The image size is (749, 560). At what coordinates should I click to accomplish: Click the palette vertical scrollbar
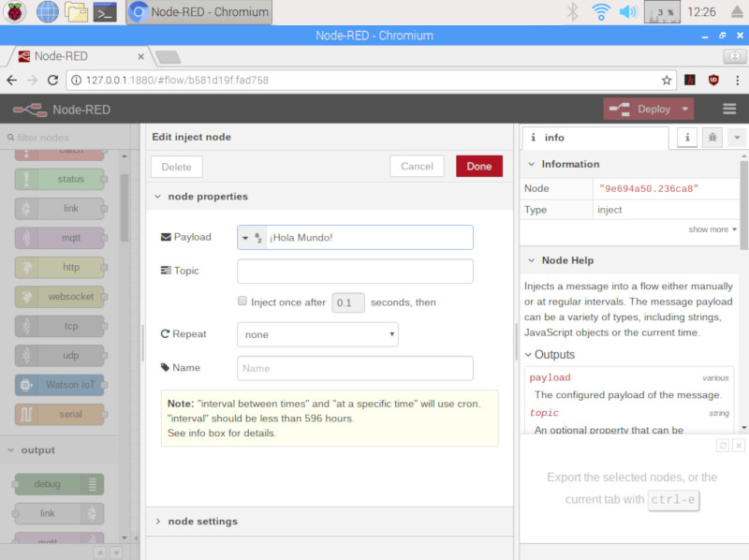[125, 208]
